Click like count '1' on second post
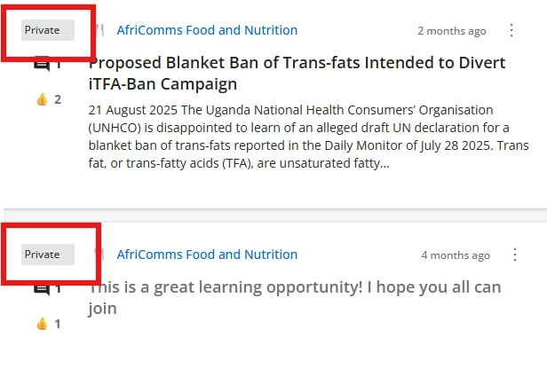 point(58,324)
